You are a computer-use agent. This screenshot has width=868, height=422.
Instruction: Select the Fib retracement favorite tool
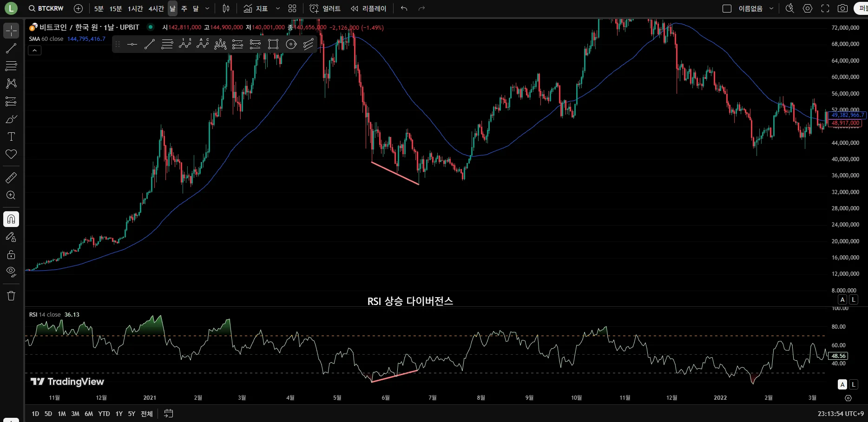coord(167,44)
